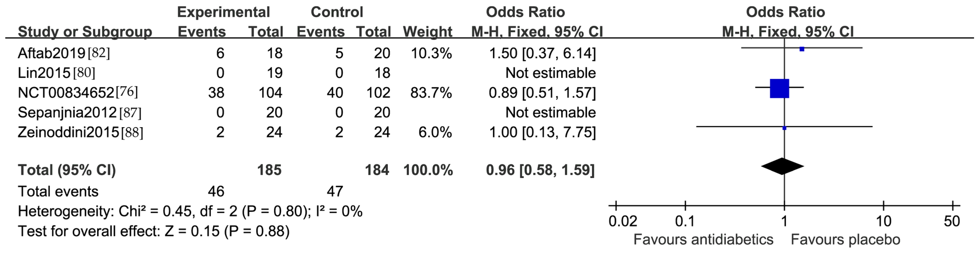Select the Weight column header
The width and height of the screenshot is (980, 253).
click(428, 32)
